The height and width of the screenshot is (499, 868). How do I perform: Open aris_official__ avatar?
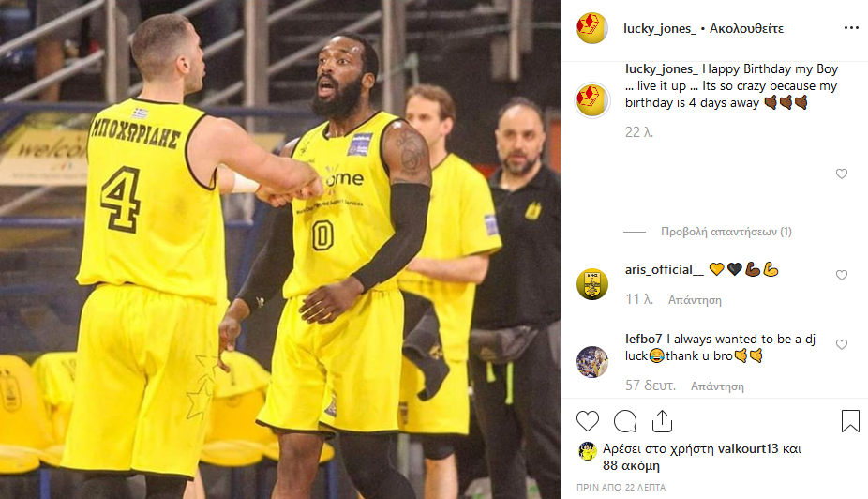coord(591,284)
